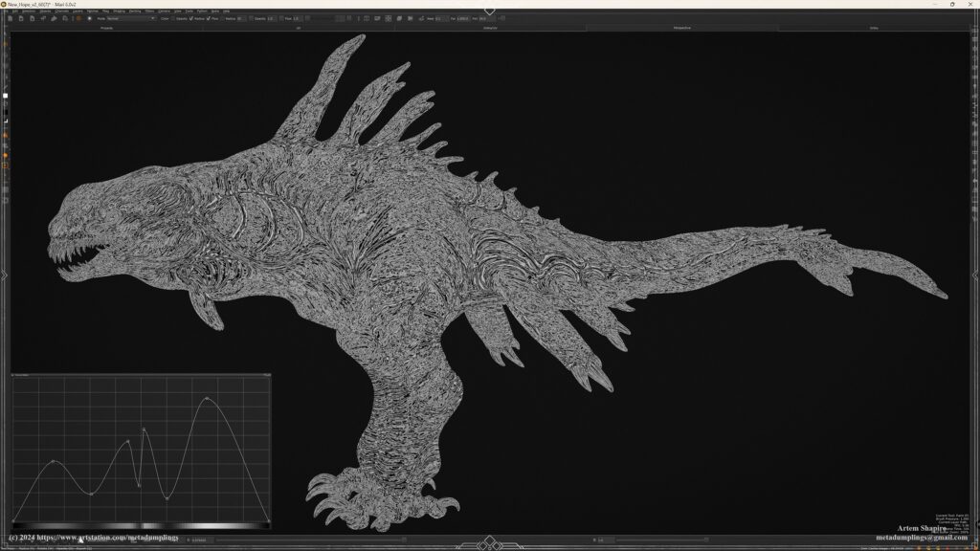The height and width of the screenshot is (551, 980).
Task: Click the round brush tip icon in toolbar
Action: (89, 18)
